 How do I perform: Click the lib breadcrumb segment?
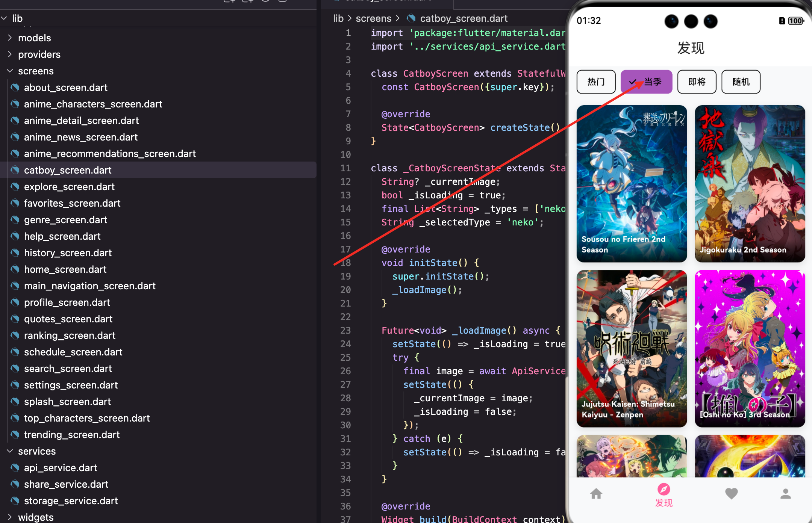338,18
